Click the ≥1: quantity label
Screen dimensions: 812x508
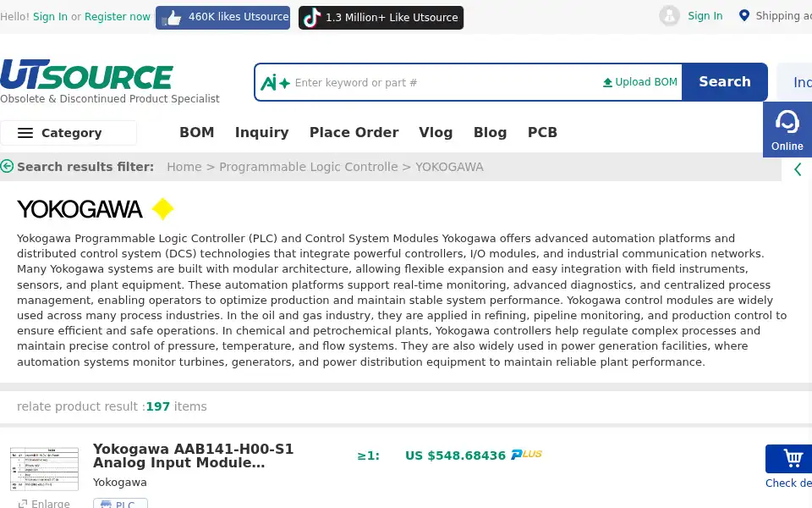click(368, 456)
